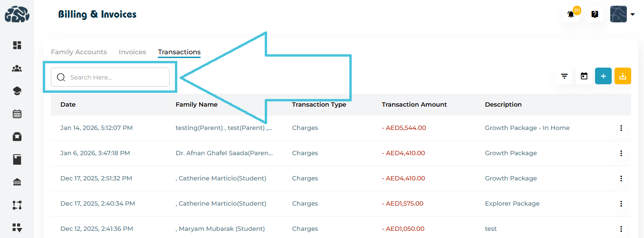644x238 pixels.
Task: Switch to the Invoices tab
Action: pyautogui.click(x=132, y=52)
